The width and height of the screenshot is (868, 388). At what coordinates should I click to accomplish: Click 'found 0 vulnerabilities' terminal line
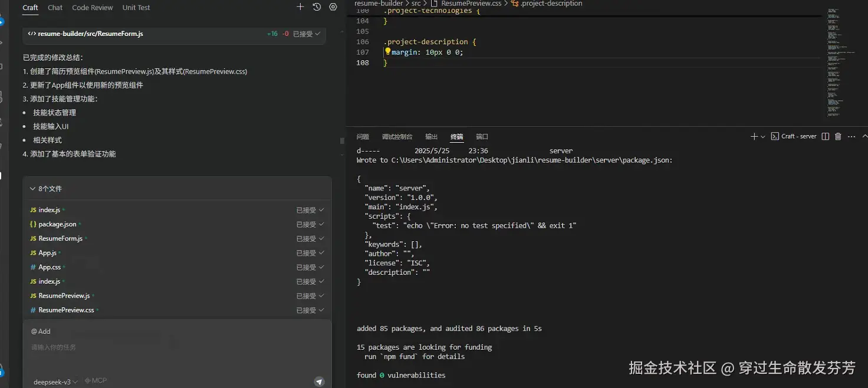pos(401,375)
